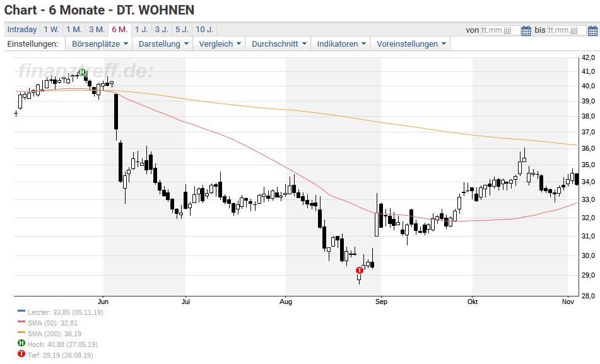
Task: Switch to the 5 J. time range tab
Action: point(182,30)
